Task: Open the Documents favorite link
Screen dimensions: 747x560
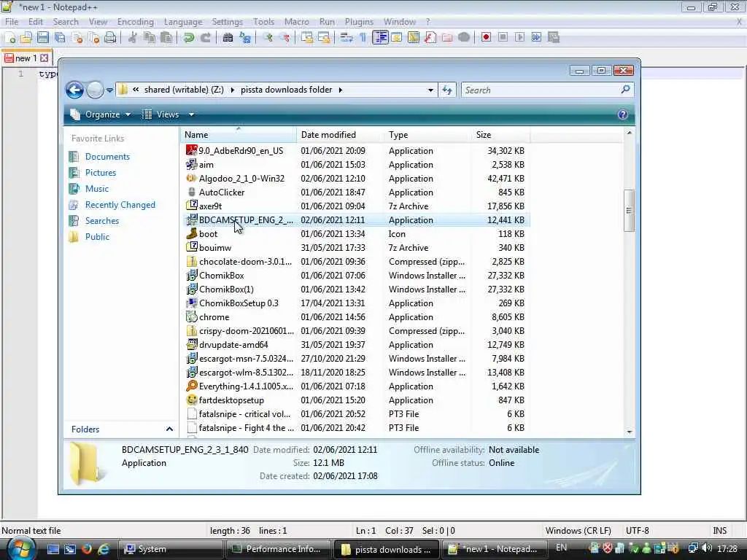Action: click(107, 157)
